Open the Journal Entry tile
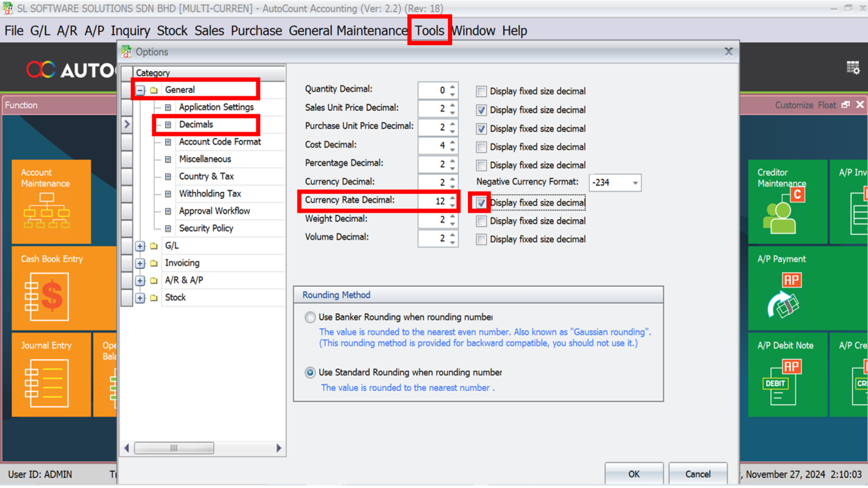 (51, 374)
